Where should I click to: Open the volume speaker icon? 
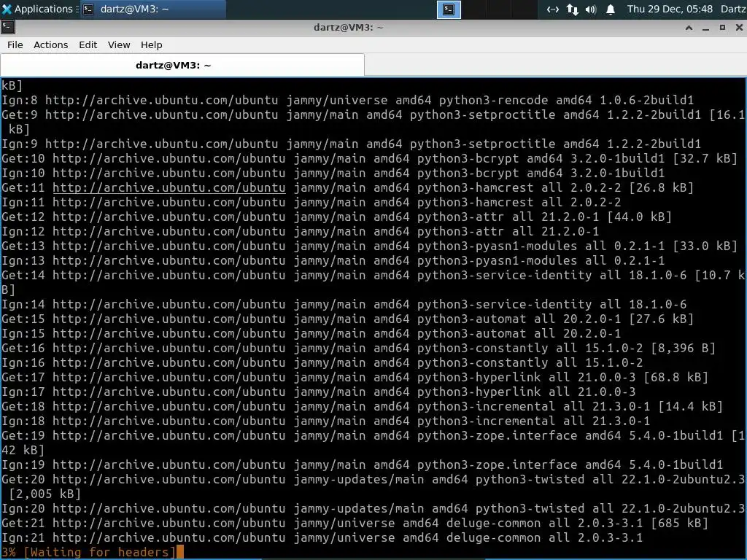pos(591,9)
